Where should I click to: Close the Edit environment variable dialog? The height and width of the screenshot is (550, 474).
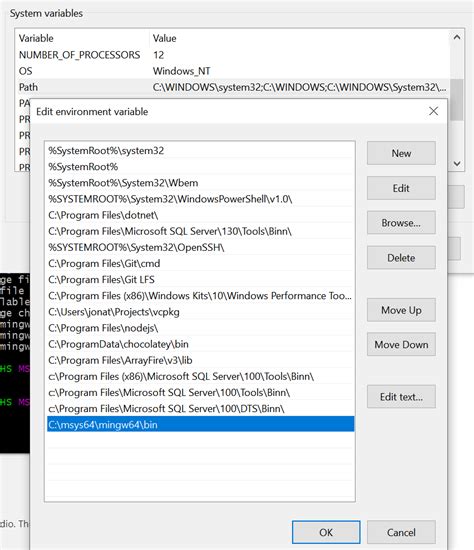(x=433, y=111)
